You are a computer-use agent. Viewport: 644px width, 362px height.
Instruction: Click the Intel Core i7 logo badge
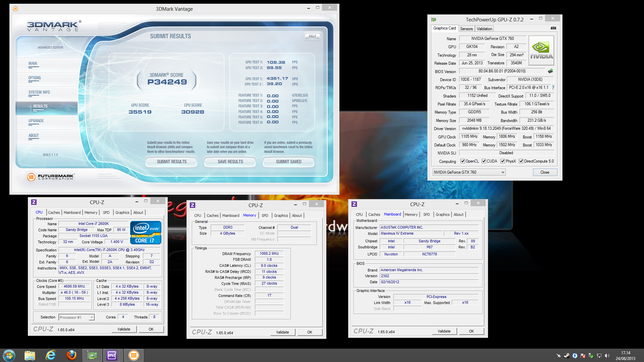(x=146, y=233)
